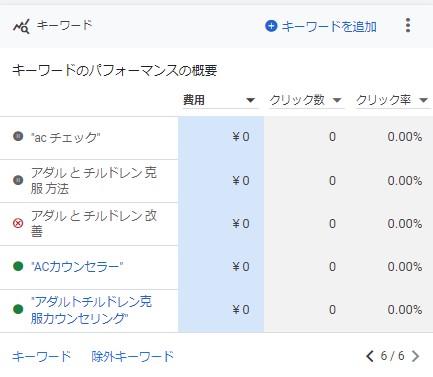This screenshot has width=433, height=377.
Task: Go to the next page of keywords
Action: coord(415,356)
